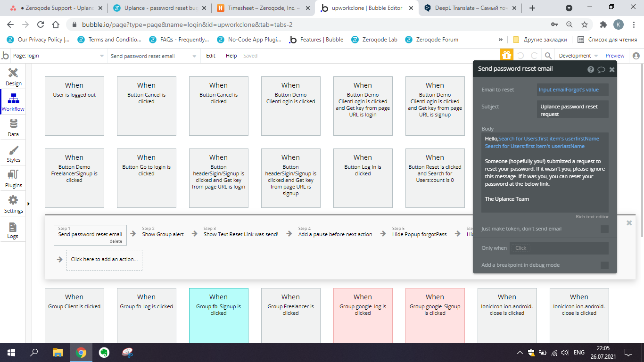Open the Data section
Image resolution: width=644 pixels, height=362 pixels.
pyautogui.click(x=13, y=127)
